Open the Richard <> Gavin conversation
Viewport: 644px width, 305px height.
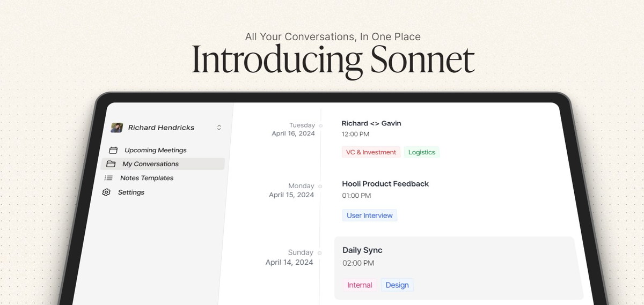pyautogui.click(x=371, y=123)
